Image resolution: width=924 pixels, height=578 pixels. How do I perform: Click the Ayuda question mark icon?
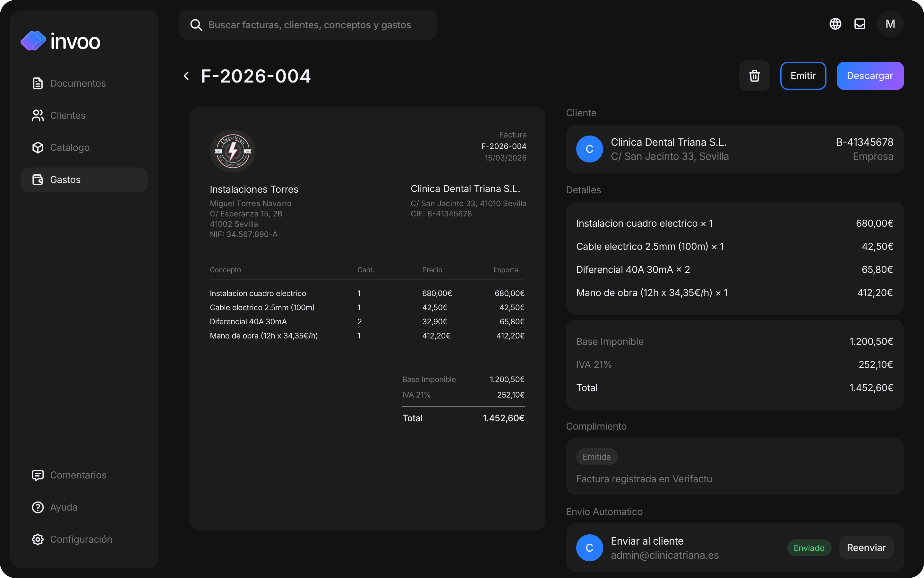pyautogui.click(x=38, y=507)
